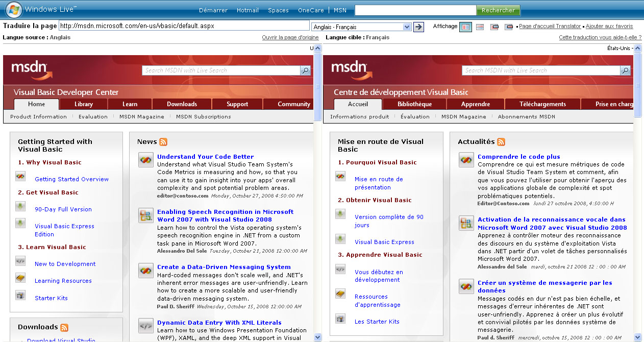
Task: Click the Windows Live logo orb
Action: [x=13, y=9]
